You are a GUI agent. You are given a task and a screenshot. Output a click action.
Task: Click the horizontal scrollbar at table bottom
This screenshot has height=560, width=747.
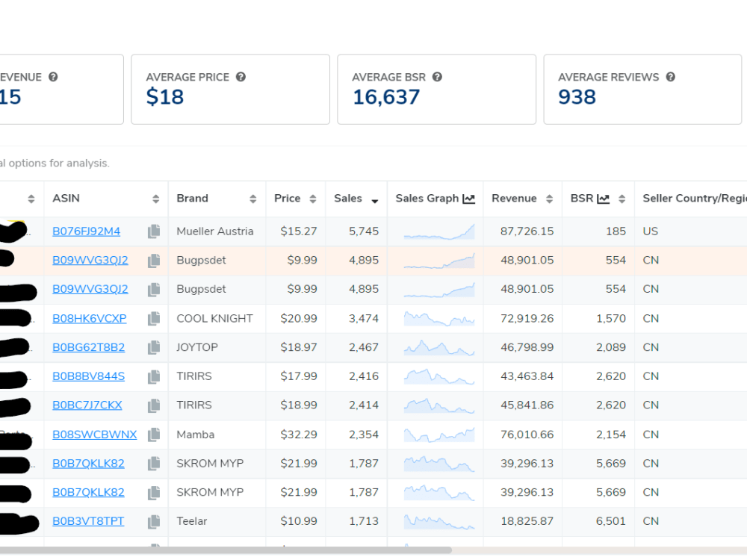click(x=224, y=550)
